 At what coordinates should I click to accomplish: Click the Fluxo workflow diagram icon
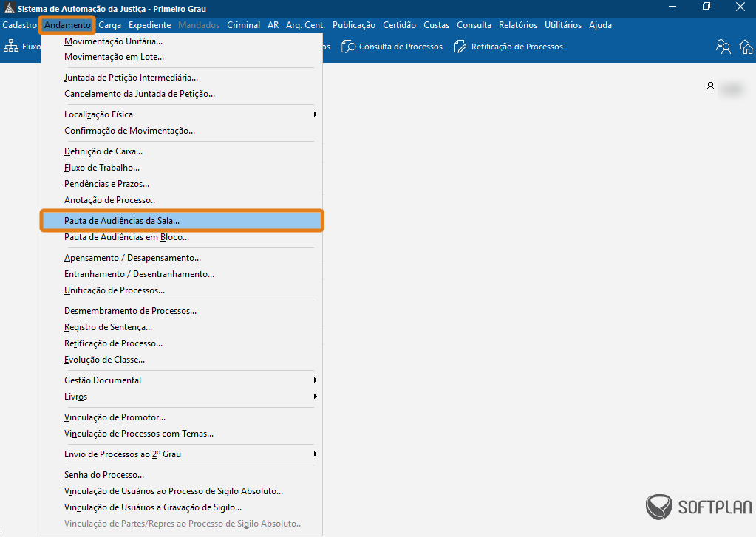[x=10, y=47]
